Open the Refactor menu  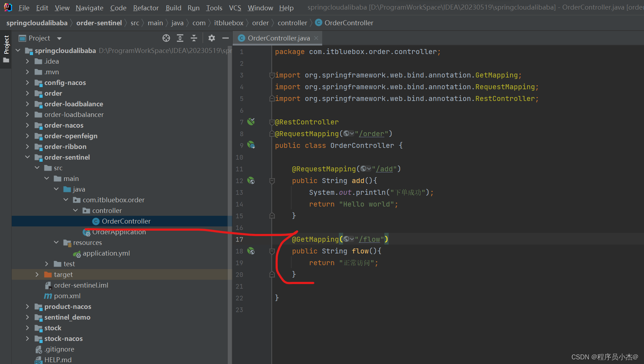tap(146, 8)
